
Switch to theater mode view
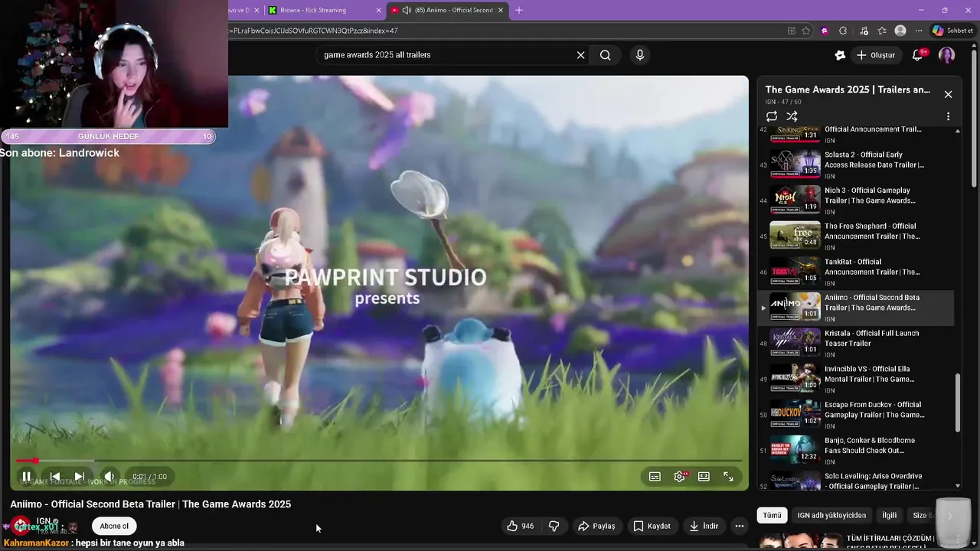tap(704, 477)
